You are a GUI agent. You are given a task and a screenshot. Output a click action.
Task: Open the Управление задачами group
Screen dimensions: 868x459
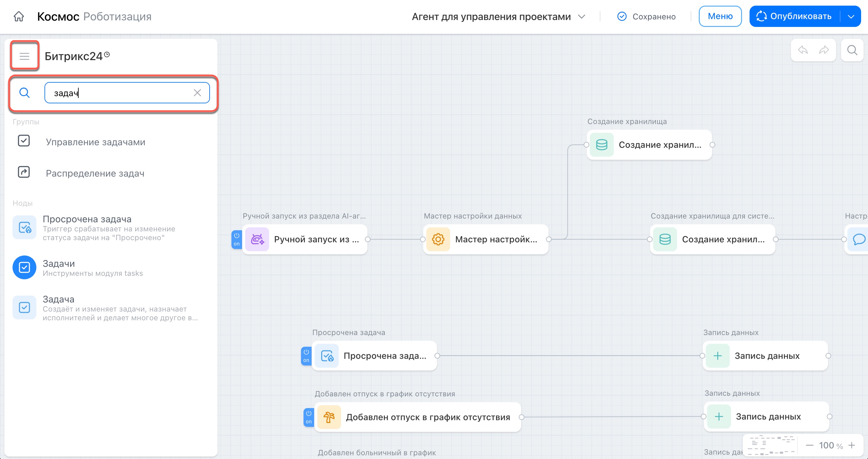tap(95, 142)
